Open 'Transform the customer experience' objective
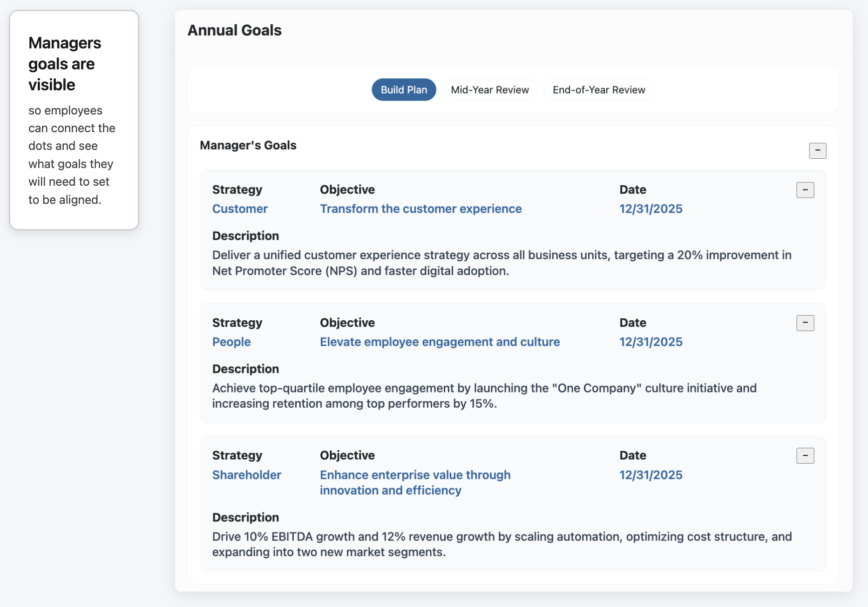 pyautogui.click(x=420, y=209)
